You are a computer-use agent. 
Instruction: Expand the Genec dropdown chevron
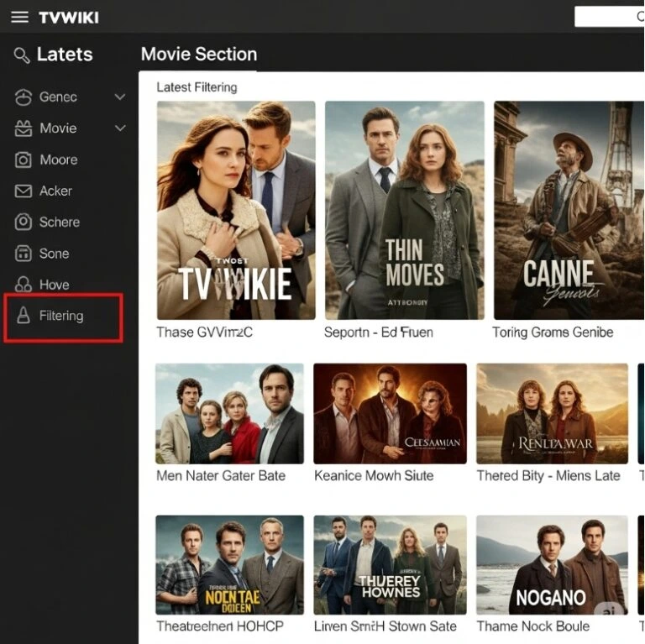(120, 97)
